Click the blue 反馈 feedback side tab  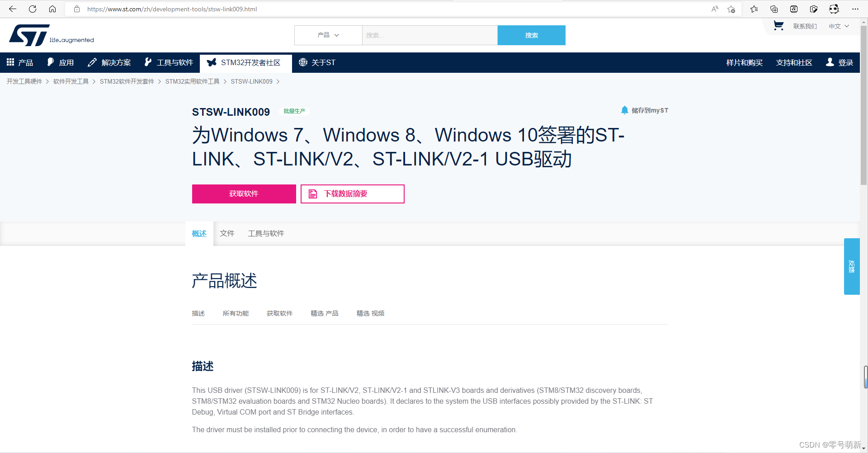(852, 266)
